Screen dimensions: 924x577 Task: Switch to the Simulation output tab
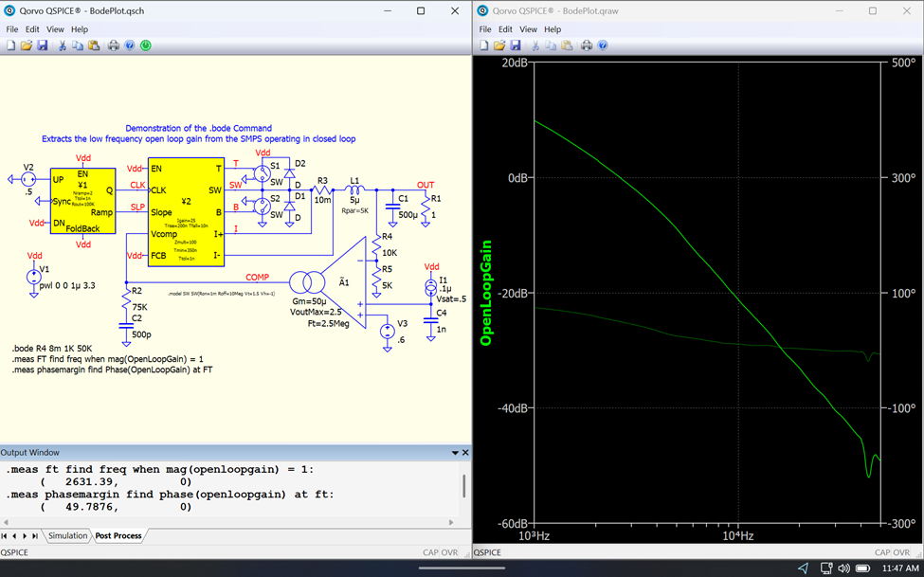click(67, 536)
